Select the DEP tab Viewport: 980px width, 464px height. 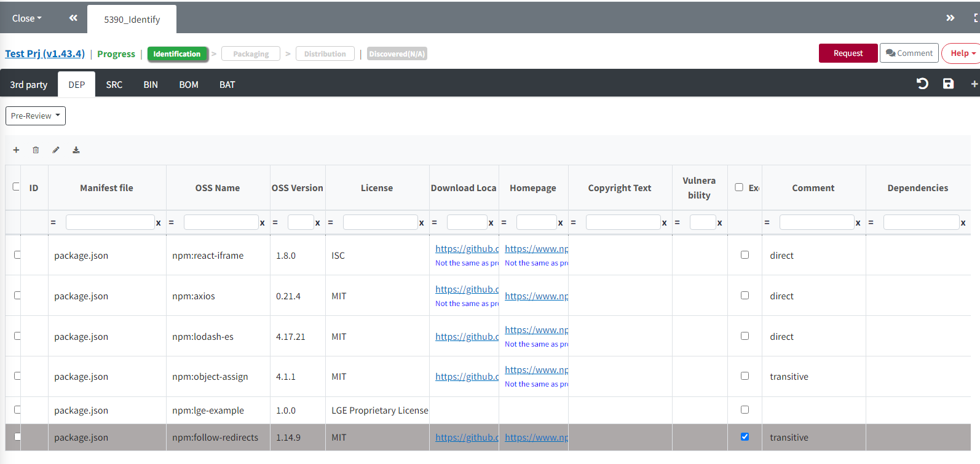point(77,84)
